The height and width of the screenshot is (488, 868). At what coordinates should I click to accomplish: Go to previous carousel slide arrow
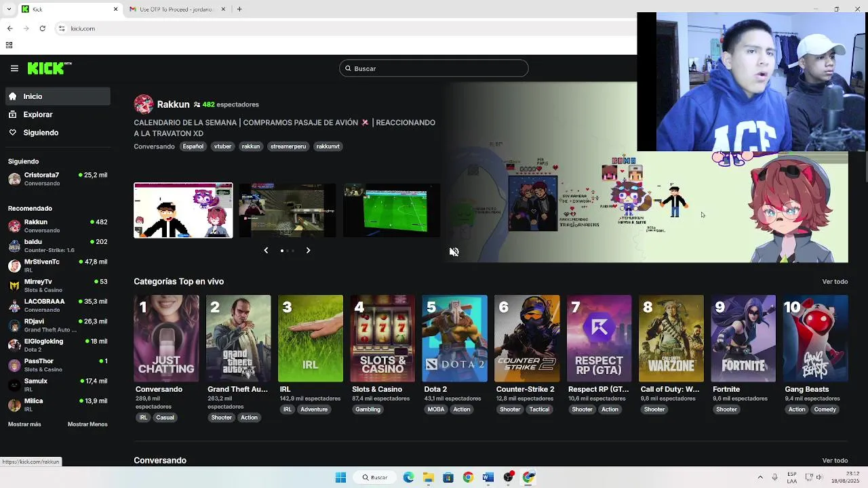click(x=266, y=250)
